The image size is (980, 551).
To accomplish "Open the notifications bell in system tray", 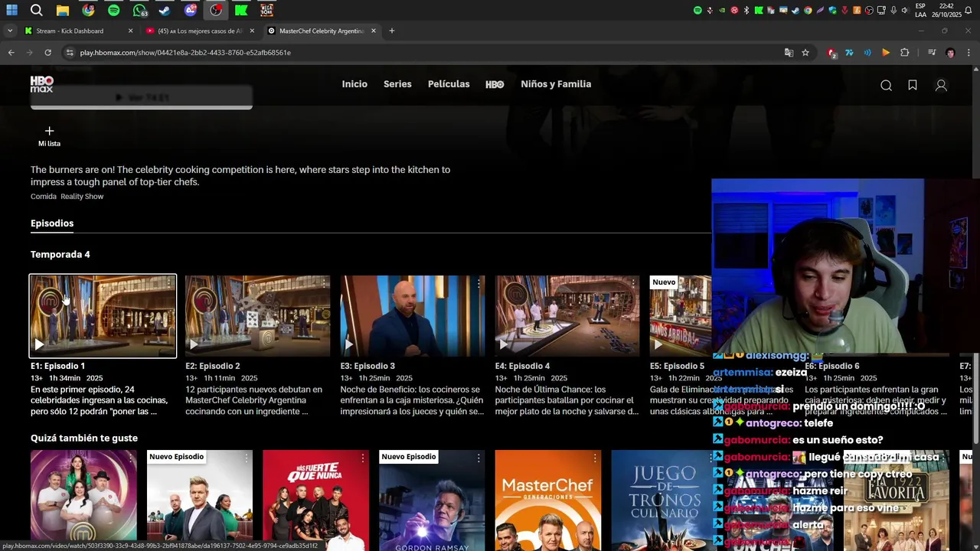I will [x=967, y=10].
